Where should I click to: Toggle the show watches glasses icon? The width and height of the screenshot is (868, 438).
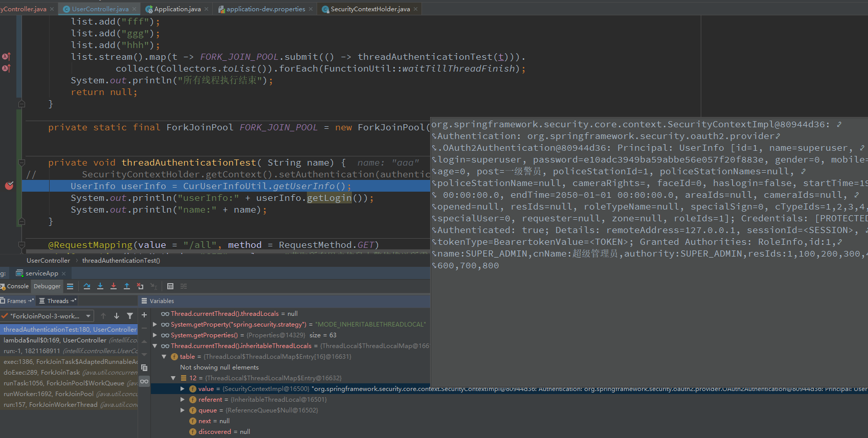[x=144, y=381]
